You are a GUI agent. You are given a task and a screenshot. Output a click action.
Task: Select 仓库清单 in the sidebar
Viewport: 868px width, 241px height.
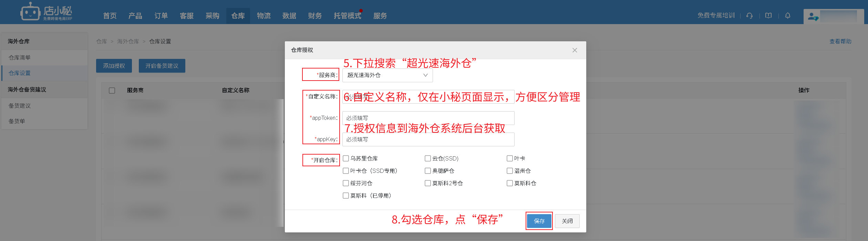tap(44, 57)
